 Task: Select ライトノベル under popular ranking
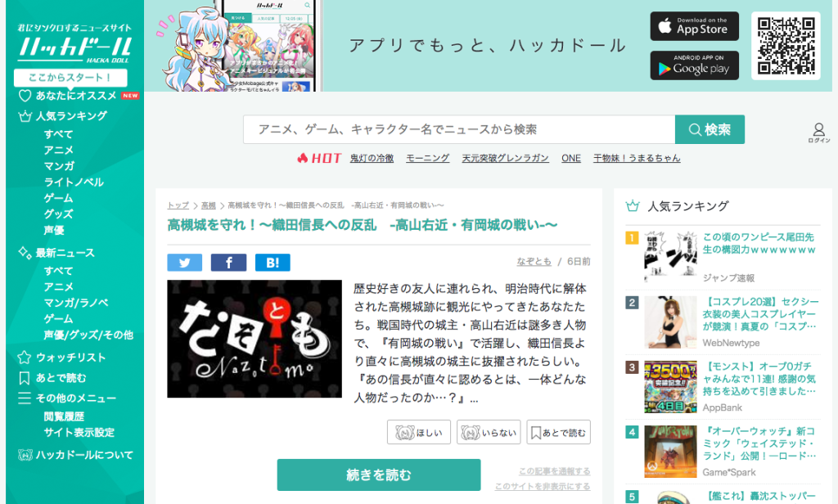(74, 182)
